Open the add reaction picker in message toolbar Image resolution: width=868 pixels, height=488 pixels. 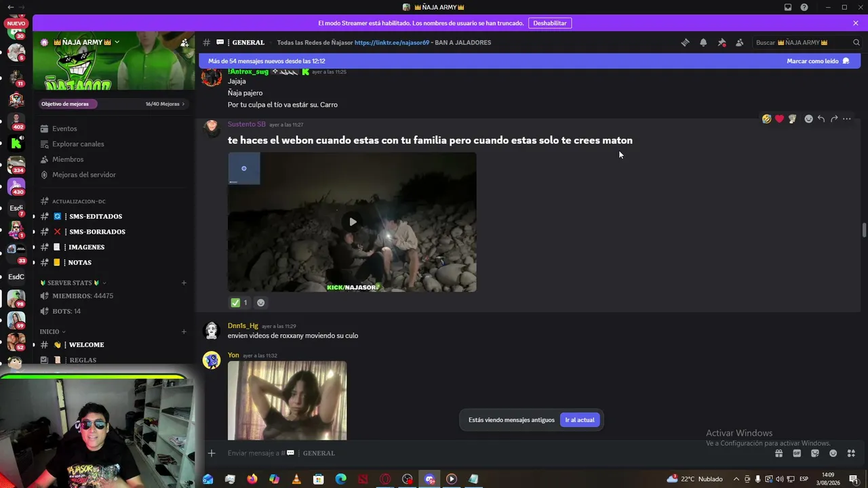[x=808, y=119]
